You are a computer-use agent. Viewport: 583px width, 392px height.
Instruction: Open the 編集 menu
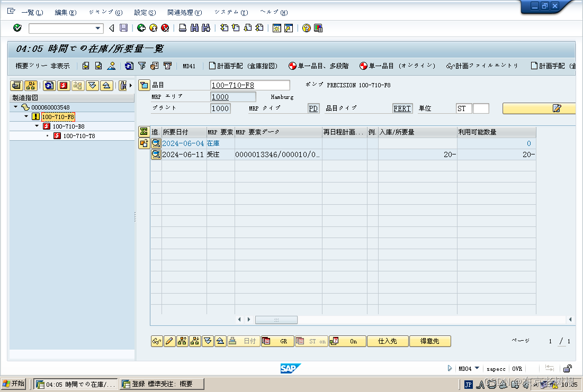[x=66, y=12]
